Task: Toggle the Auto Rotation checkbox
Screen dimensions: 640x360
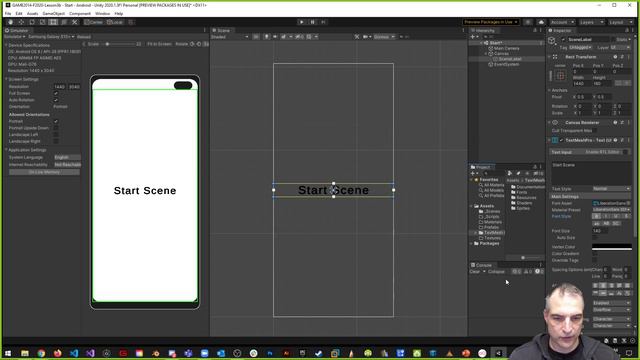Action: [x=56, y=100]
